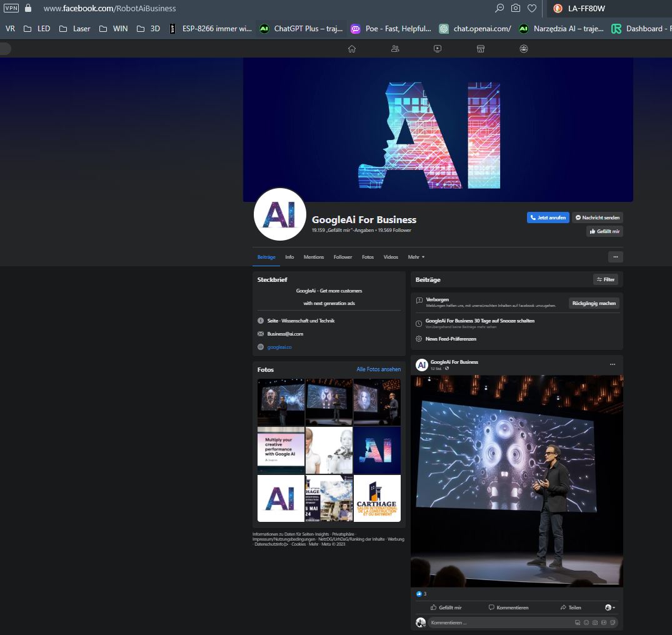Click the Jetzt anrufen button
672x635 pixels.
pos(548,217)
